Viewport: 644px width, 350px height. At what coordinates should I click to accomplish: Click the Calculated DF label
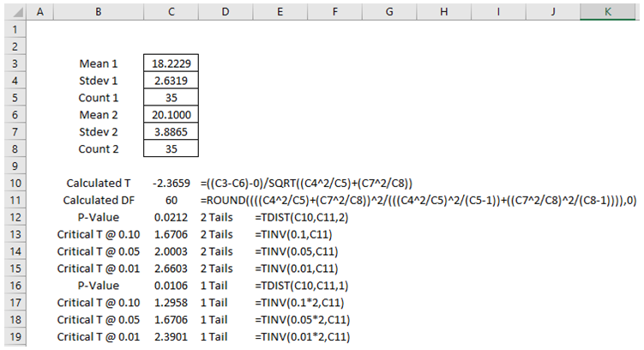[x=99, y=200]
